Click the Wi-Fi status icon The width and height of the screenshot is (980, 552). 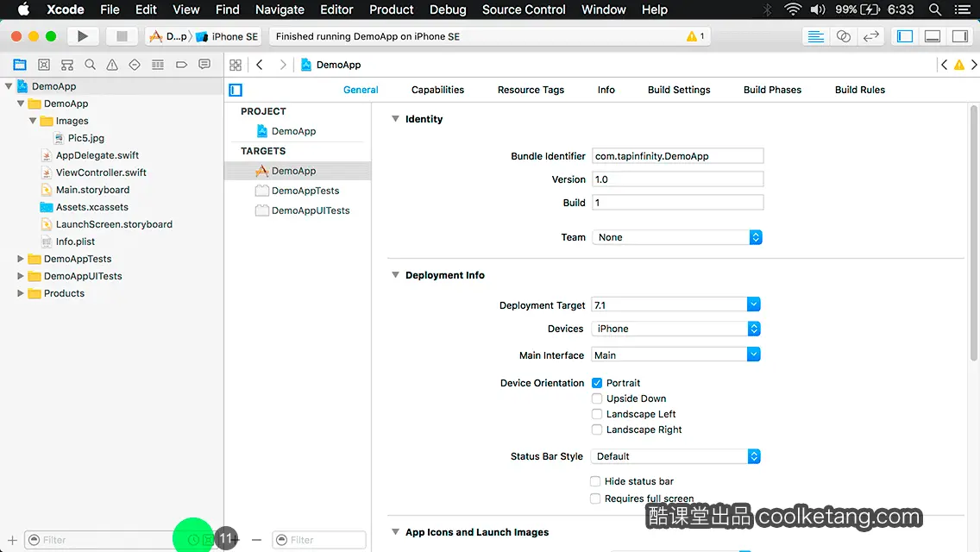coord(793,9)
